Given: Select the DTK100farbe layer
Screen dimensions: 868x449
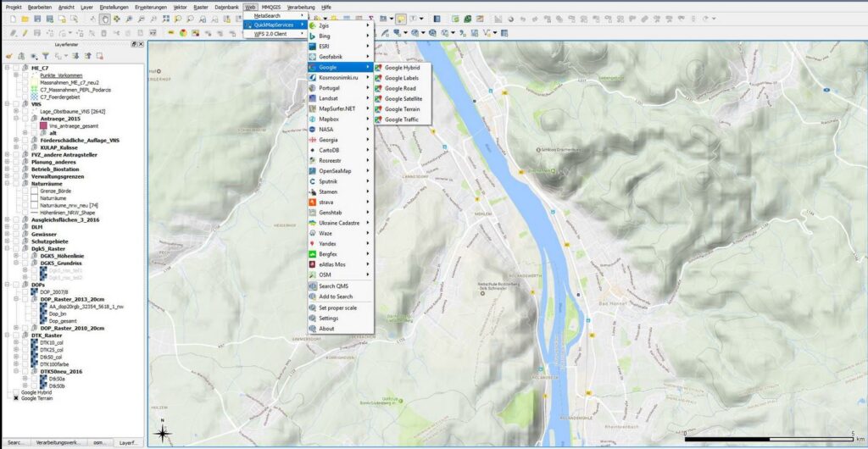Looking at the screenshot, I should (55, 363).
